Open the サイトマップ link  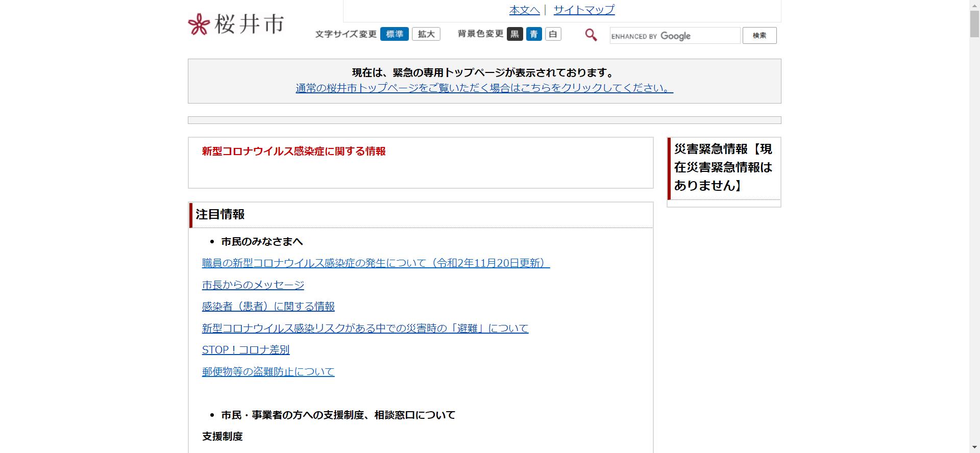[x=584, y=10]
